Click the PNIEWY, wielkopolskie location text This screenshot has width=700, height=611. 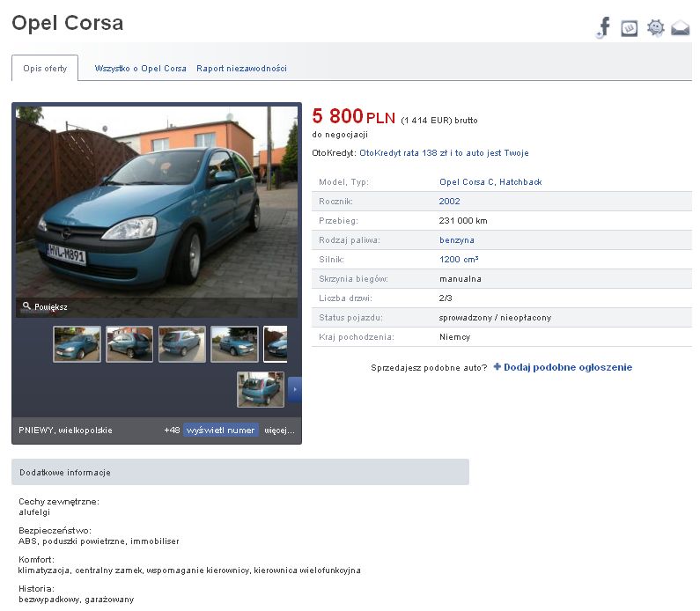tap(66, 431)
